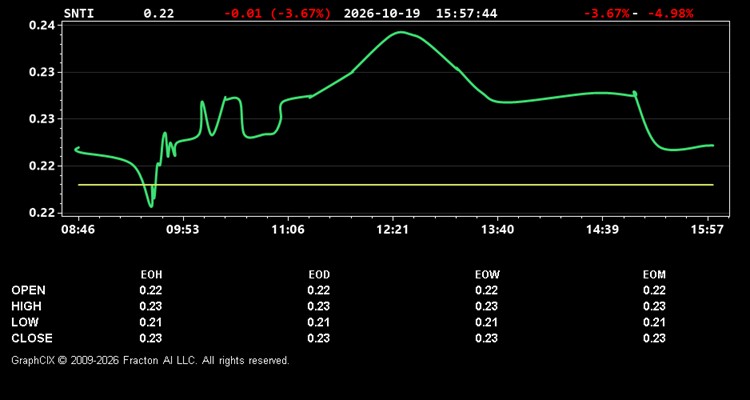Click the EOM LOW value 0.21
The image size is (750, 400).
(x=654, y=322)
